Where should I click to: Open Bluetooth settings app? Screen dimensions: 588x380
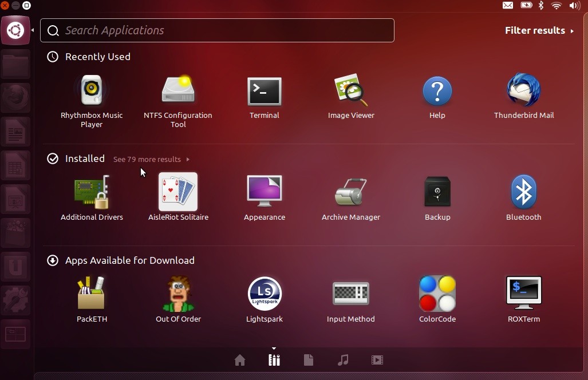point(523,192)
